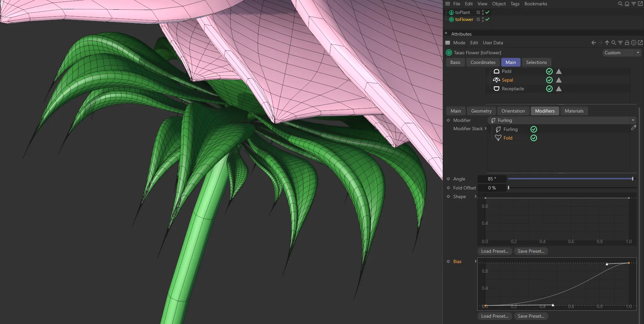Select the toPlant object icon

tap(451, 12)
